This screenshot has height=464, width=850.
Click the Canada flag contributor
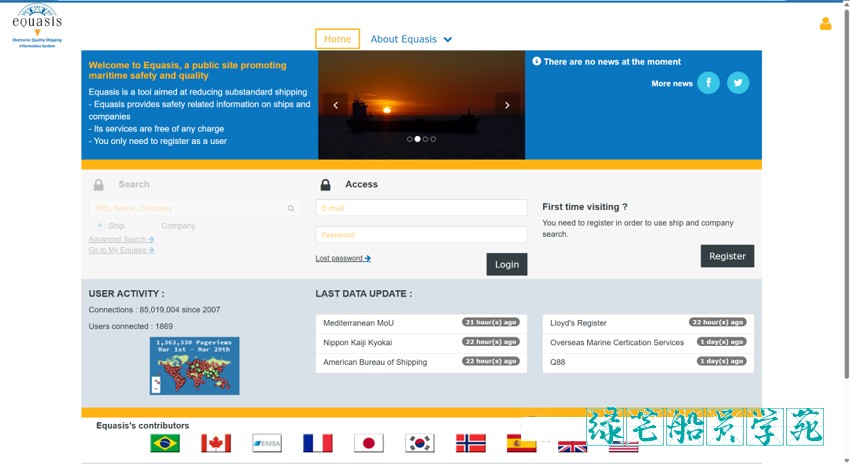[216, 443]
